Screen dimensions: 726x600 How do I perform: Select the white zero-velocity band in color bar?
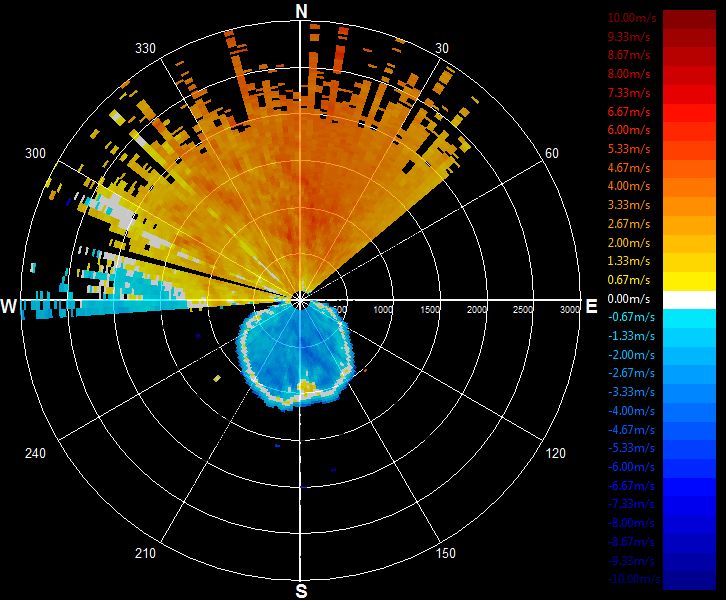689,300
